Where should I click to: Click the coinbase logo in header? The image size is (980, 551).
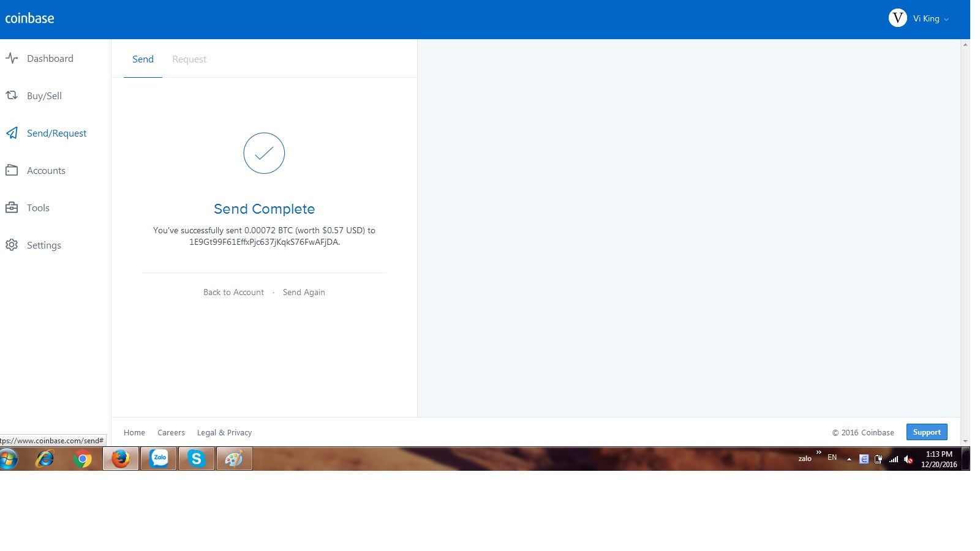point(29,18)
